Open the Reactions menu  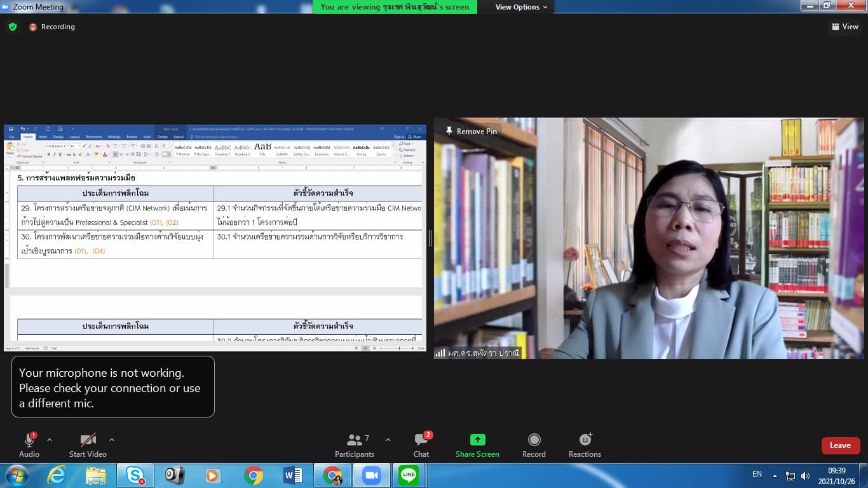(585, 440)
